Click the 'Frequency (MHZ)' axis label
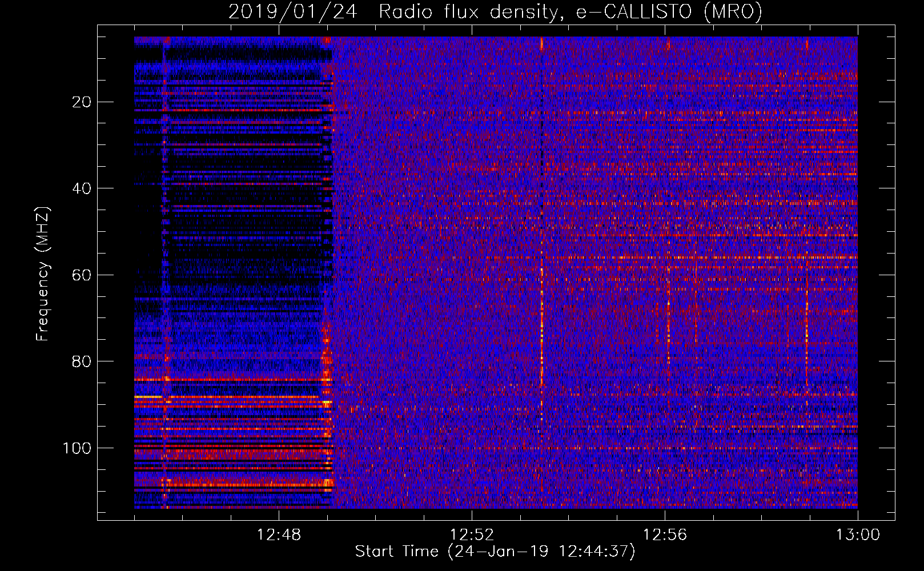This screenshot has height=571, width=924. click(43, 274)
